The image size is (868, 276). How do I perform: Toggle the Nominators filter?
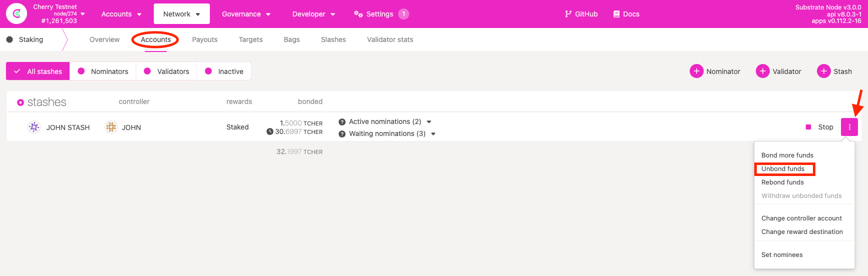click(103, 71)
